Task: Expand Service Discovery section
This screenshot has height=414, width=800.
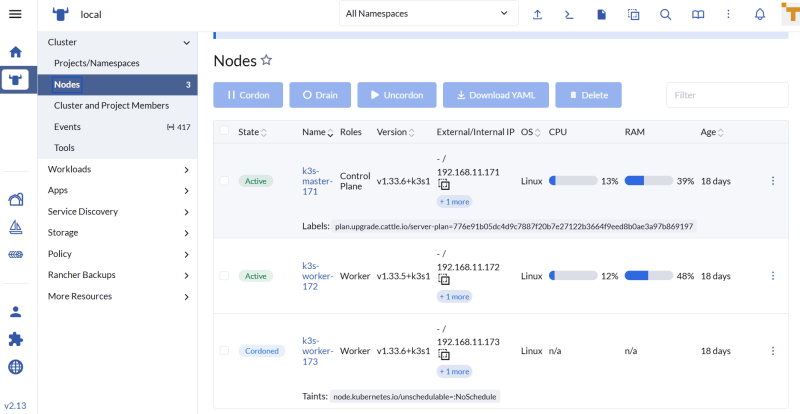Action: (187, 212)
